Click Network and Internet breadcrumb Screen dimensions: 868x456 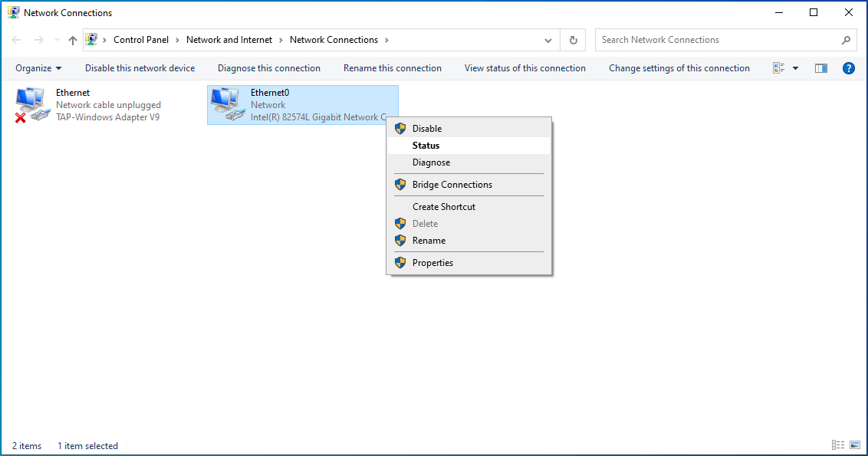click(x=229, y=40)
